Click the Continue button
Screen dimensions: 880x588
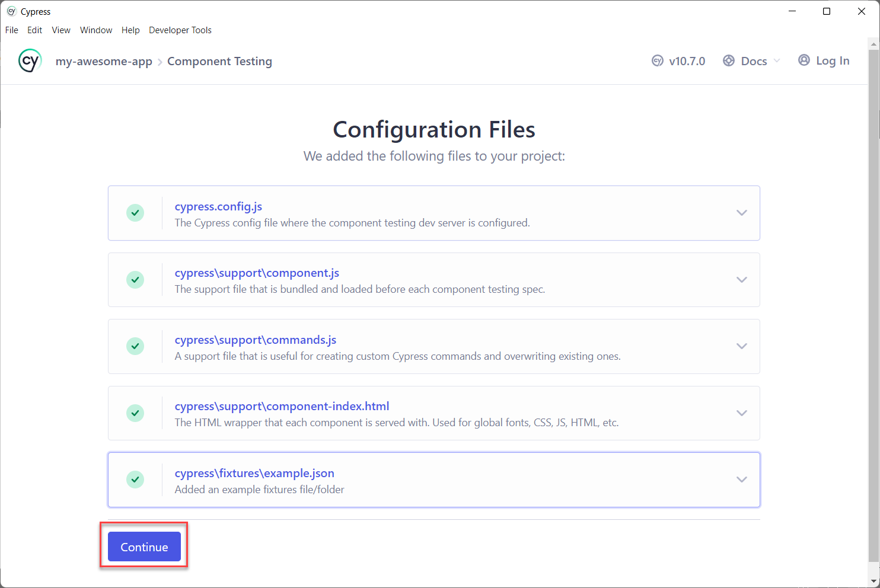[144, 547]
